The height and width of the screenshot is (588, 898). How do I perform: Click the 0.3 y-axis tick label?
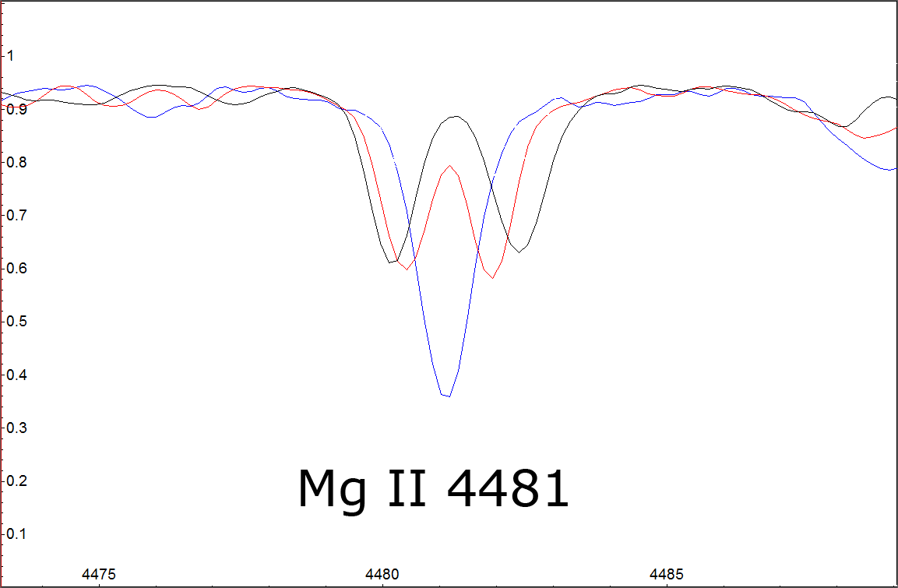[16, 428]
